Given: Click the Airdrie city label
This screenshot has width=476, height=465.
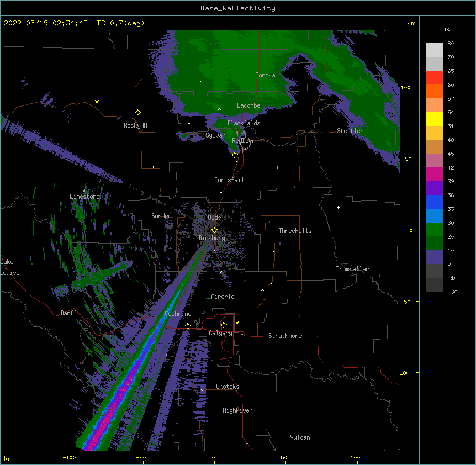Looking at the screenshot, I should (x=223, y=297).
